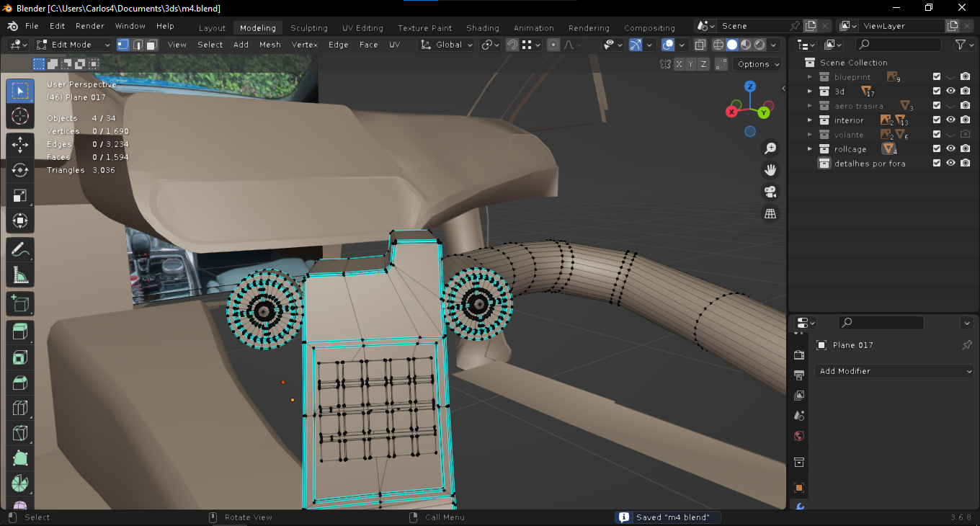Select the Cursor tool in toolbar

pos(20,116)
